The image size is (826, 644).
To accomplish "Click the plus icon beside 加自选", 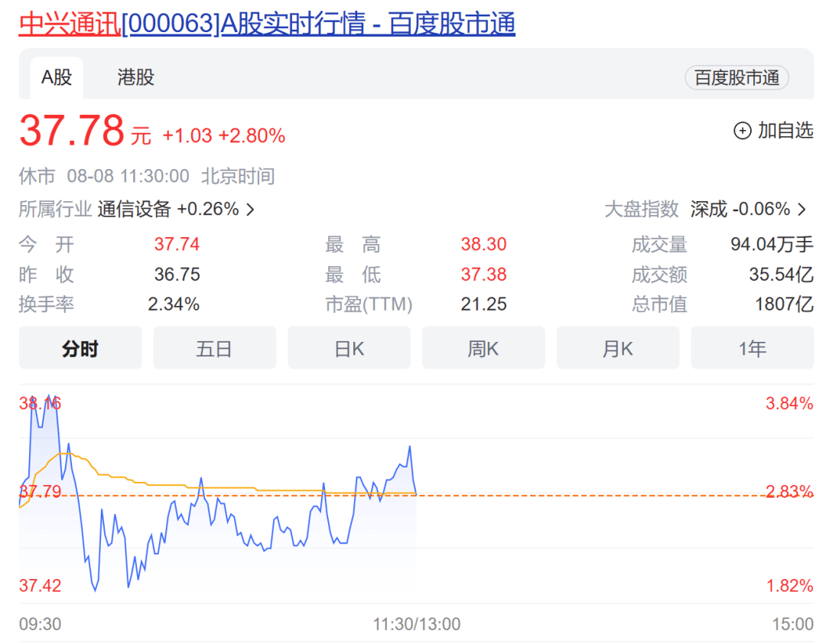I will point(742,131).
